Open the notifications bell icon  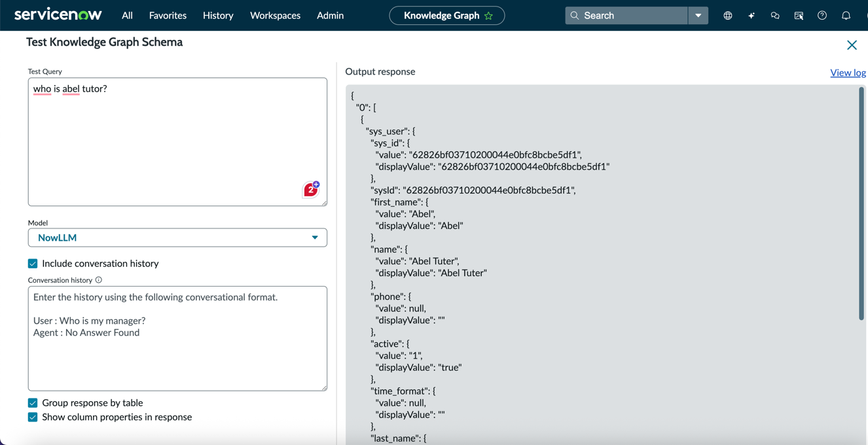pyautogui.click(x=846, y=15)
